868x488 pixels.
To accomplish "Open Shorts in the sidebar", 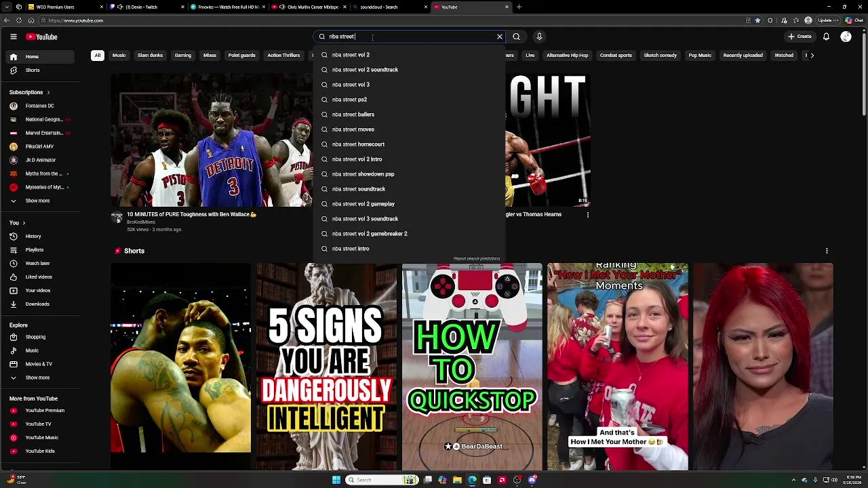I will pyautogui.click(x=40, y=70).
